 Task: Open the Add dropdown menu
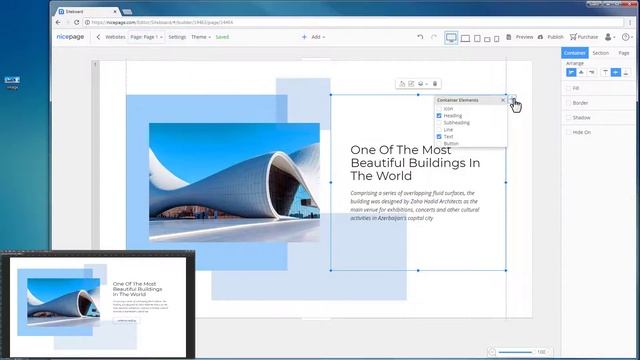(x=313, y=37)
